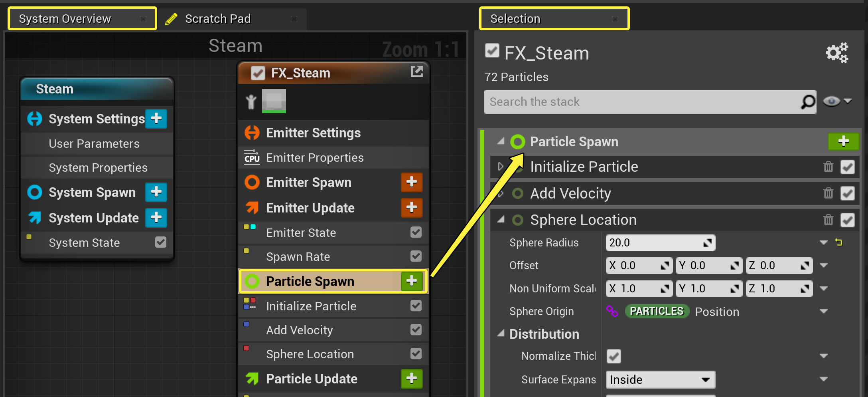The image size is (868, 397).
Task: Select the System Overview tab
Action: pos(65,19)
